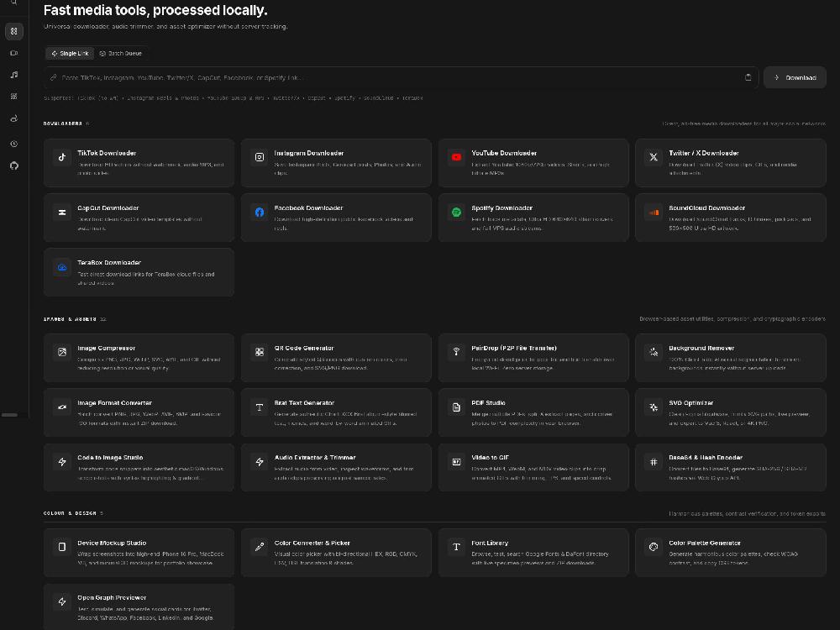Click the SoundCloud Downloader orange icon

(654, 213)
